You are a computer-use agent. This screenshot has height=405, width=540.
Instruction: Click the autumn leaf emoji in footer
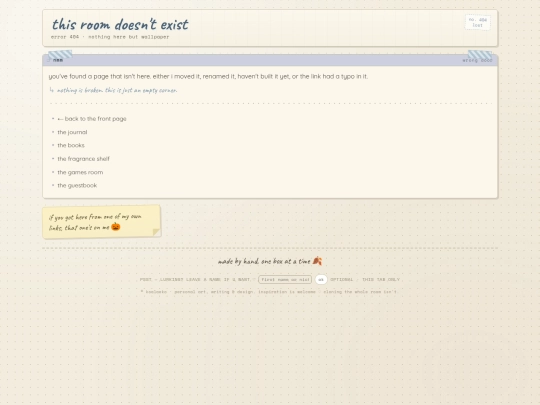pyautogui.click(x=317, y=261)
